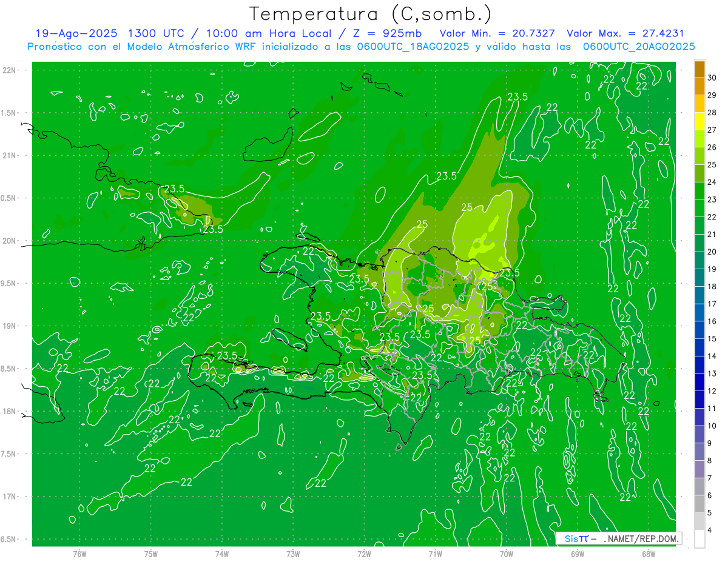Click the lime swatch between 26 and 27
This screenshot has height=562, width=728.
[x=699, y=139]
